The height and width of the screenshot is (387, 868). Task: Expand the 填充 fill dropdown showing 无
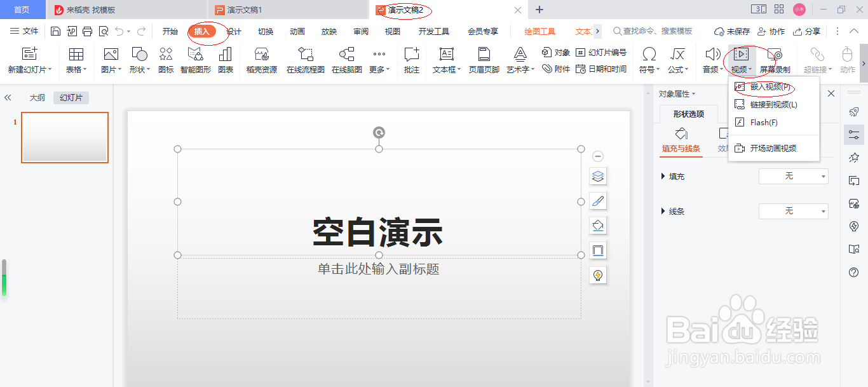(793, 176)
